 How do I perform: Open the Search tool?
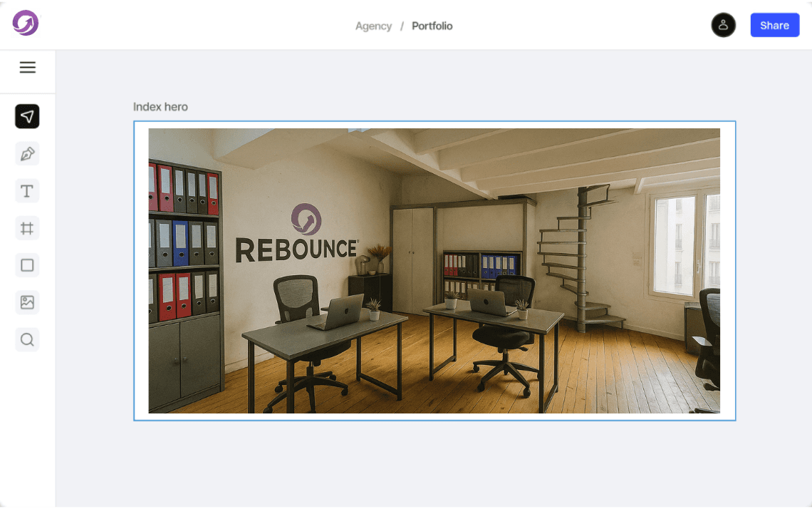28,339
